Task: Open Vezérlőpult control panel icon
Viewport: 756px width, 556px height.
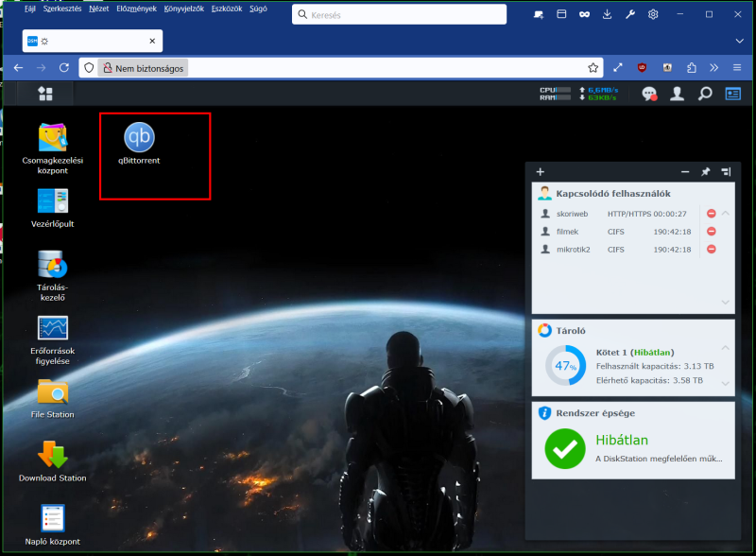Action: tap(53, 208)
